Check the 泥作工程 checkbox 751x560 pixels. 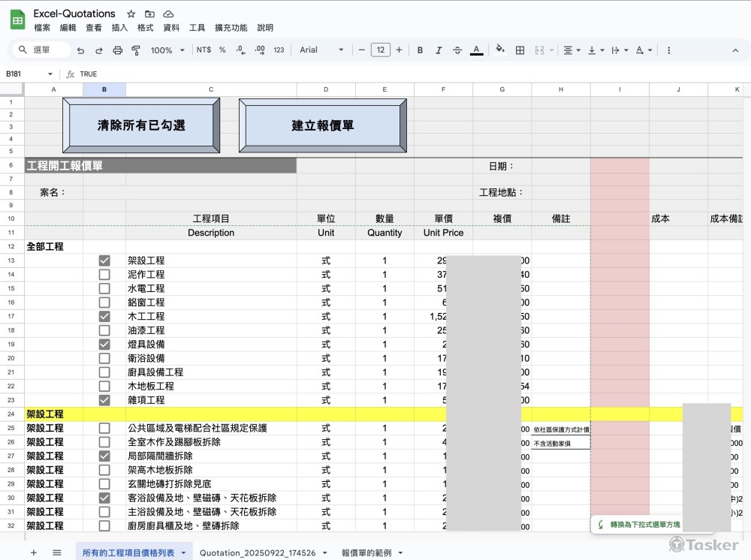(104, 275)
